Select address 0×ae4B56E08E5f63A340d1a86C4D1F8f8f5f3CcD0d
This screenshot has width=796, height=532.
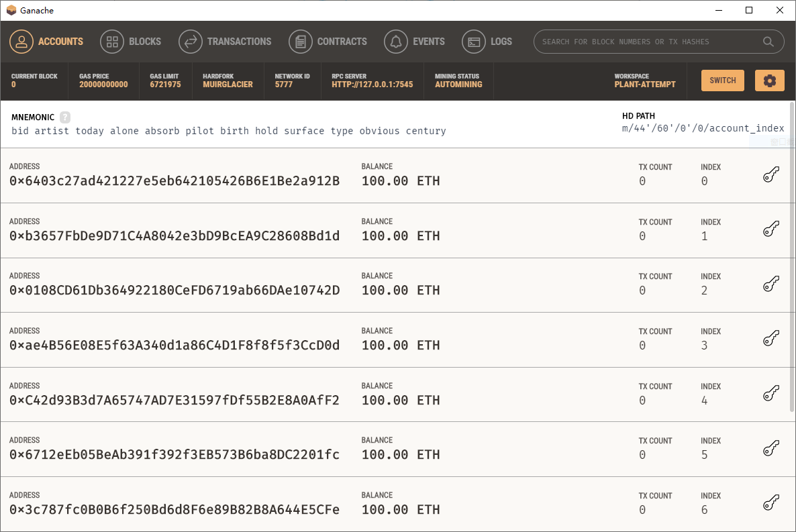(x=174, y=345)
